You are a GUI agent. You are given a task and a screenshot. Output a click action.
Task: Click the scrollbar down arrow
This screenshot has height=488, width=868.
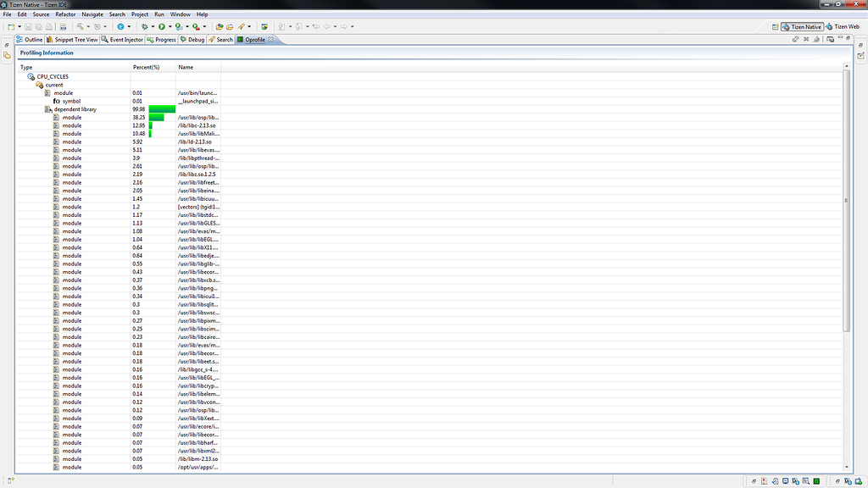(846, 468)
